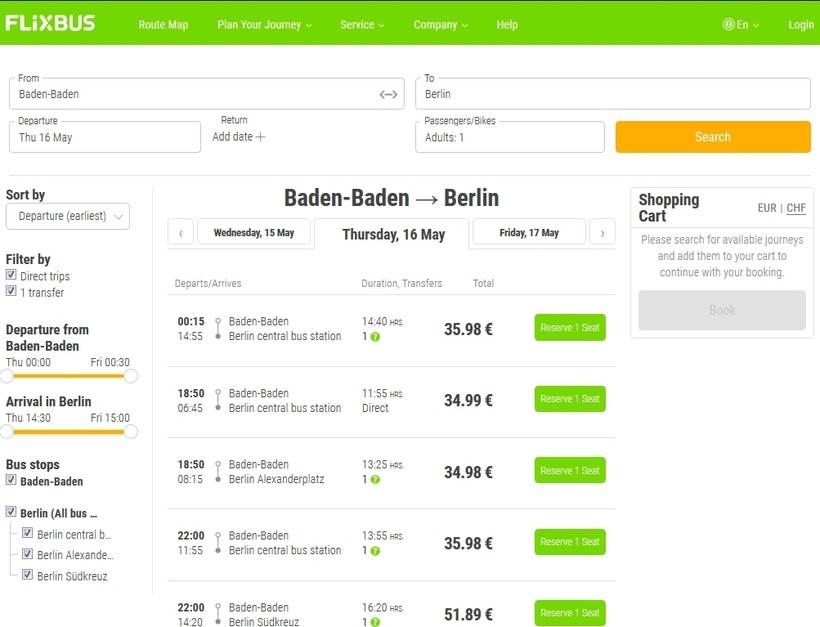The image size is (820, 627).
Task: Swap origin and destination cities
Action: point(388,94)
